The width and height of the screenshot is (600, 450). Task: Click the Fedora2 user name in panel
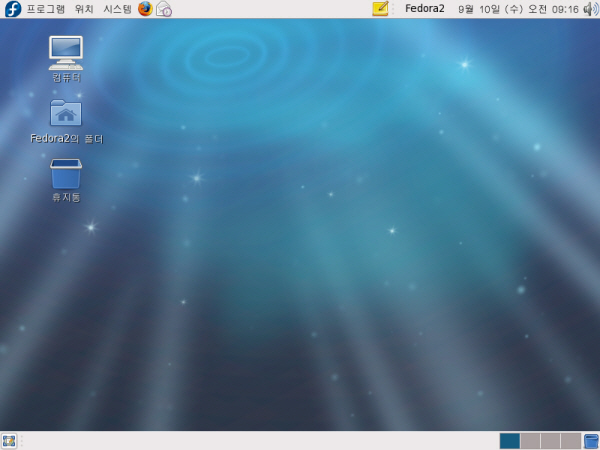(425, 8)
